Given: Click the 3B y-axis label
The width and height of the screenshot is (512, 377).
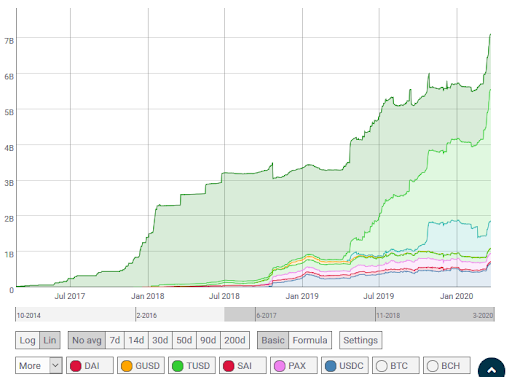Looking at the screenshot, I should (9, 183).
